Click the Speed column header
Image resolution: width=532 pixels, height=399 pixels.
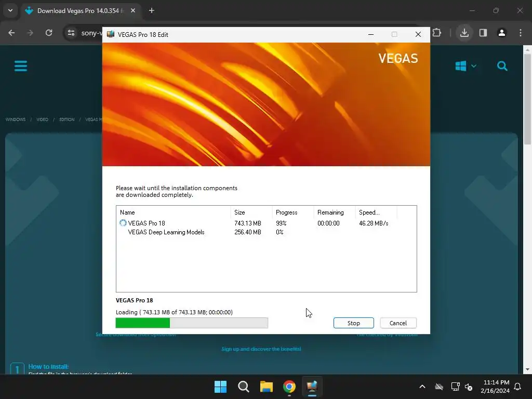[x=376, y=212]
